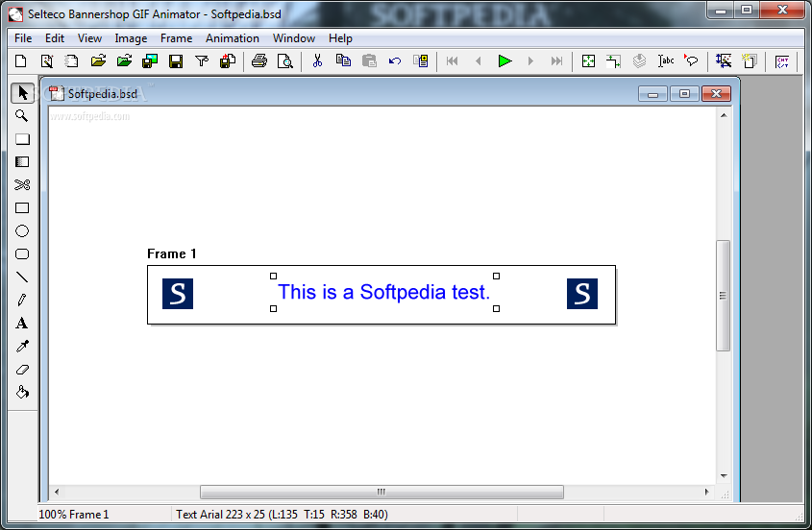Step to the previous frame
Screen dimensions: 812x530
coord(478,61)
